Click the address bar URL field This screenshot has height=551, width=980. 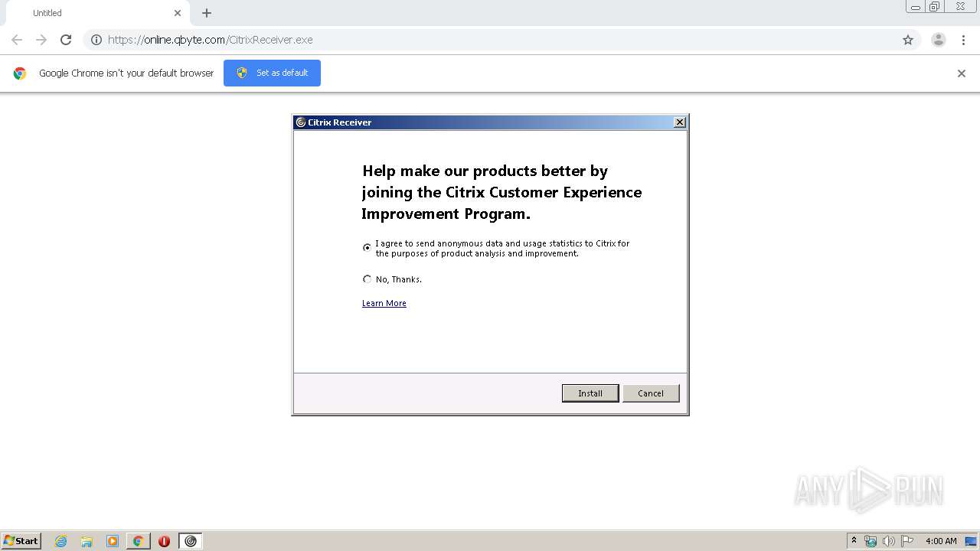[x=501, y=40]
